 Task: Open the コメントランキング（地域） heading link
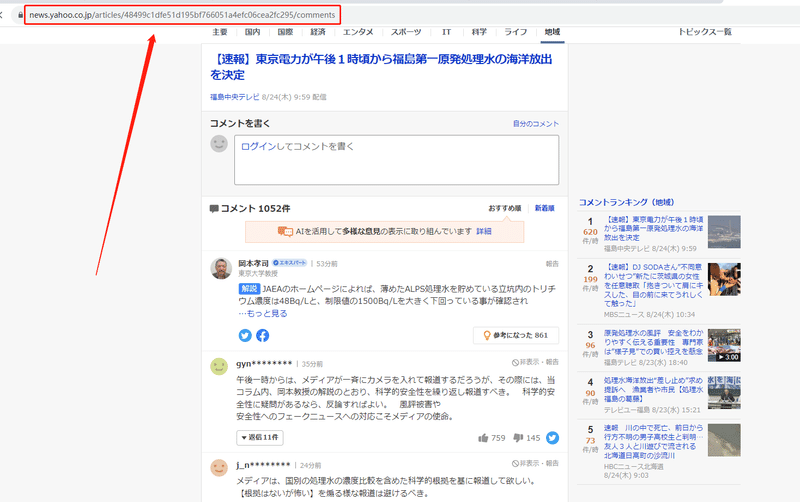[627, 202]
